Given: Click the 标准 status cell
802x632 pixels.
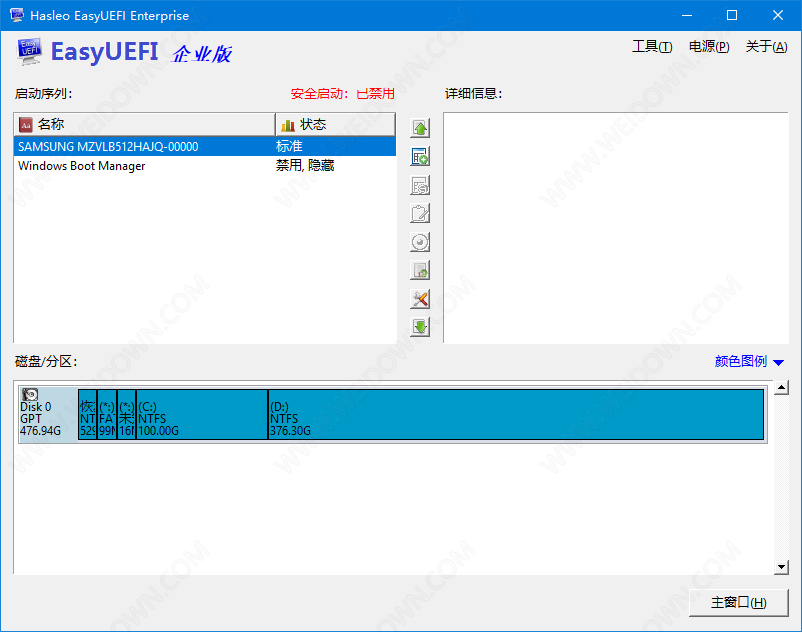Looking at the screenshot, I should 289,146.
